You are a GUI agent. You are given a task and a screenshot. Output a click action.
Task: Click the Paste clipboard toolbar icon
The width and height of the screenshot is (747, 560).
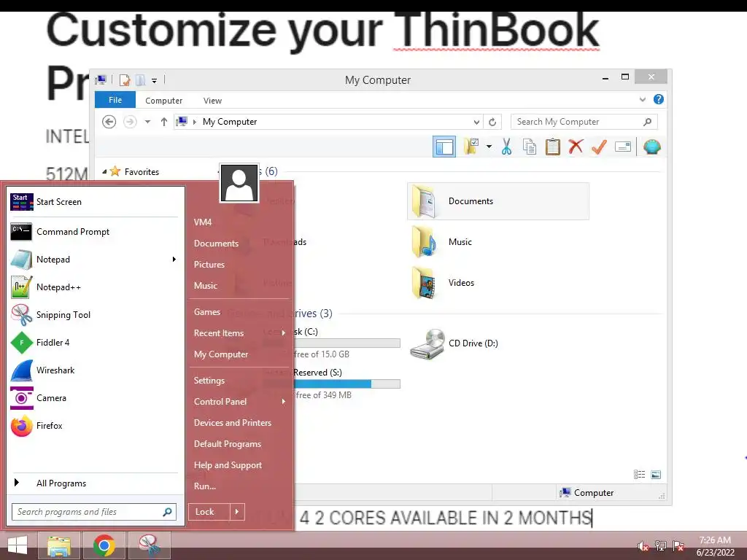(x=553, y=147)
